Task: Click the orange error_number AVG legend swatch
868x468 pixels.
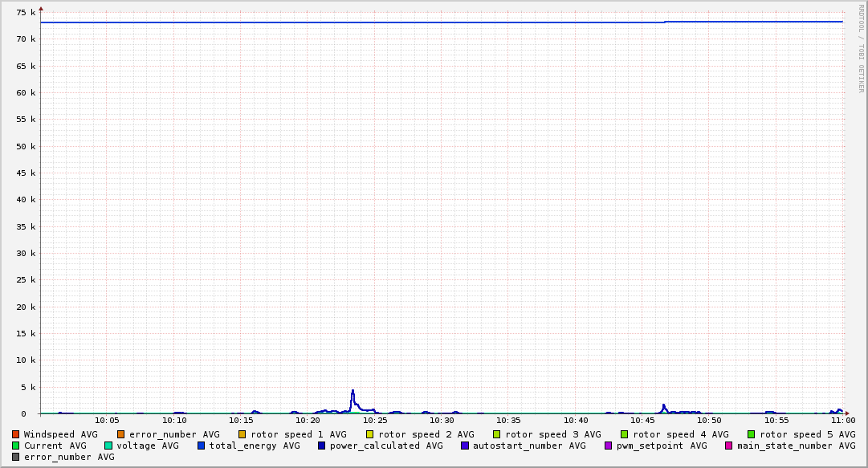Action: click(121, 434)
